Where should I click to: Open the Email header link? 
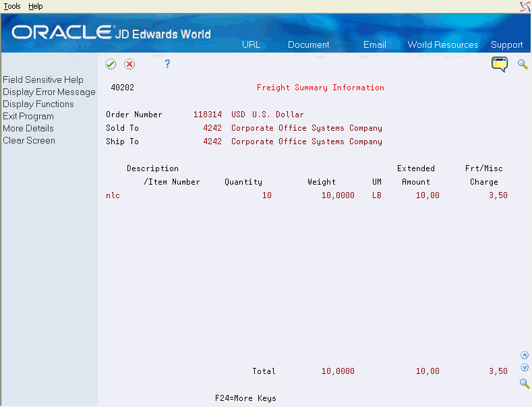[x=375, y=44]
